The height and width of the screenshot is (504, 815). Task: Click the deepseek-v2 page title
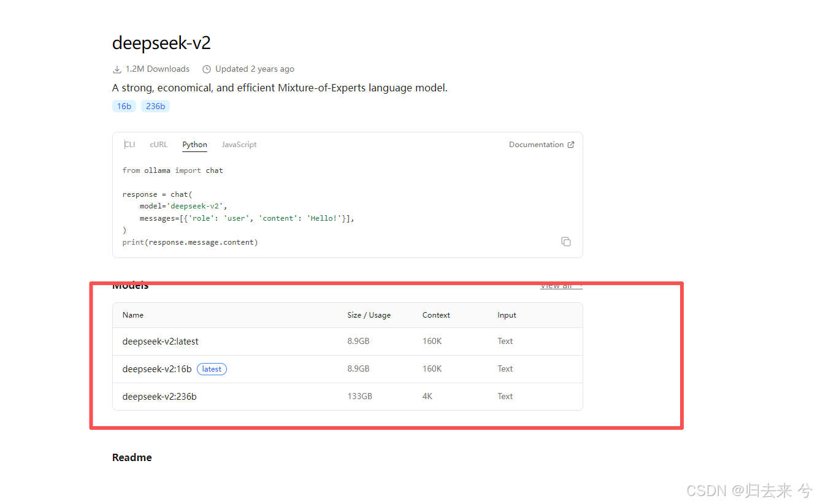(161, 43)
